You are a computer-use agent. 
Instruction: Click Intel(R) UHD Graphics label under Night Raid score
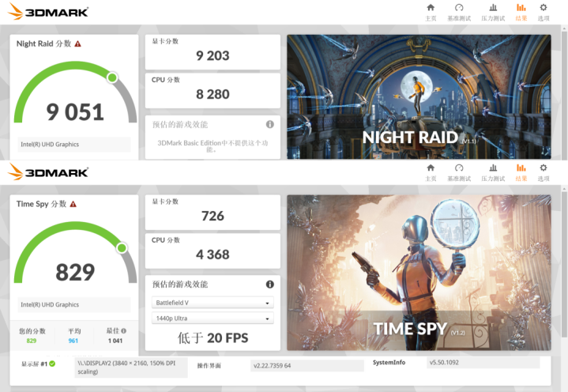tap(50, 144)
